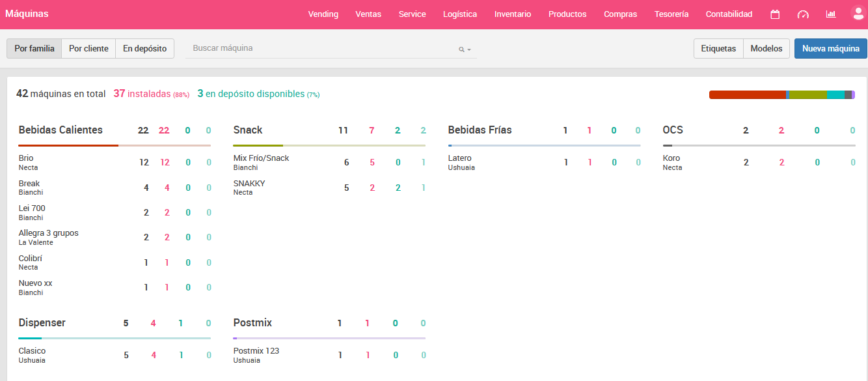Open the Vending menu
The height and width of the screenshot is (381, 868).
(323, 14)
